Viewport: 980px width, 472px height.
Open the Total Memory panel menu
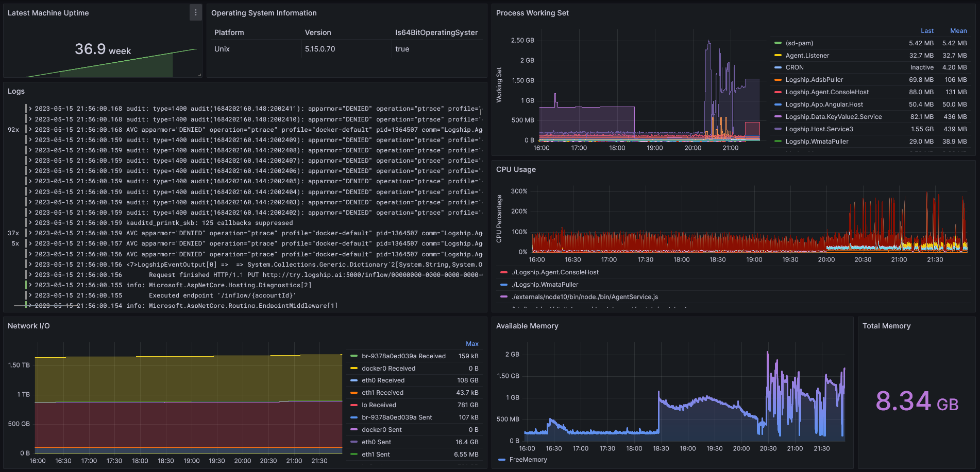(886, 326)
